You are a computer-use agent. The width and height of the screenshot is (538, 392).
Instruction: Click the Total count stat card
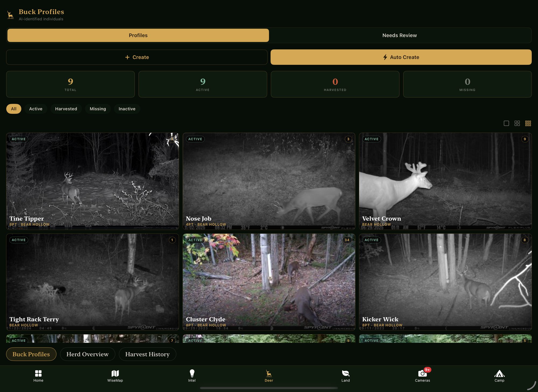pyautogui.click(x=70, y=84)
